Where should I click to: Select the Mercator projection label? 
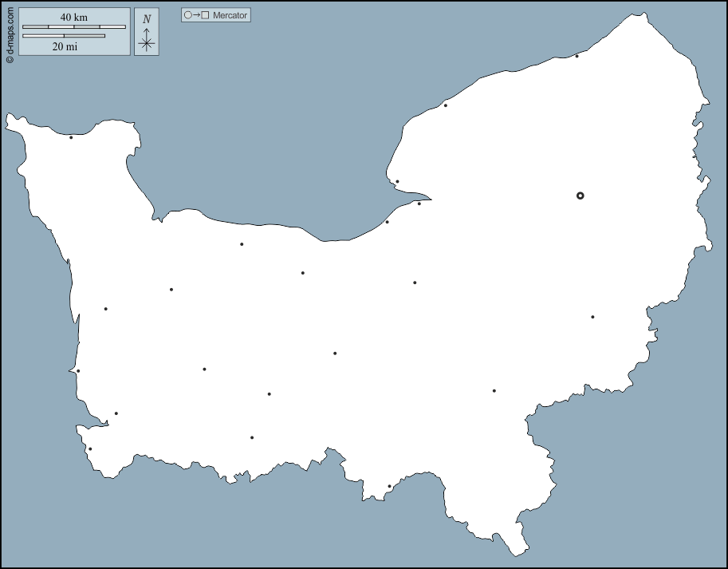tap(230, 15)
